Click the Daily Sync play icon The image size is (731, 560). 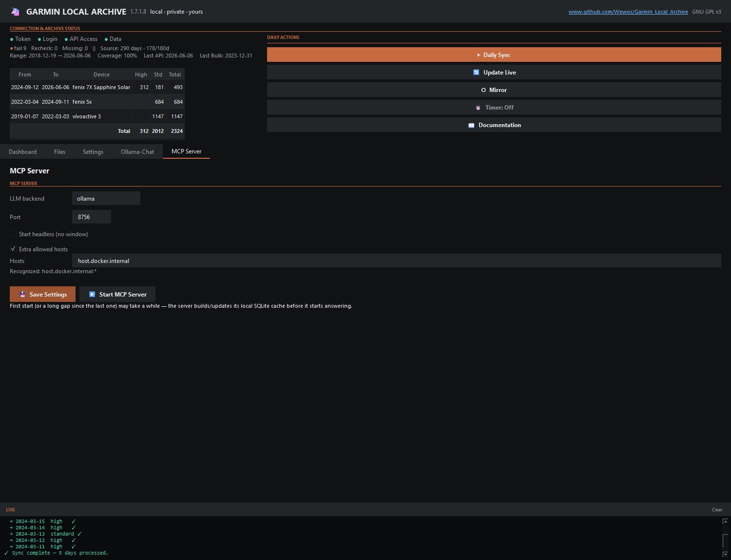point(479,55)
